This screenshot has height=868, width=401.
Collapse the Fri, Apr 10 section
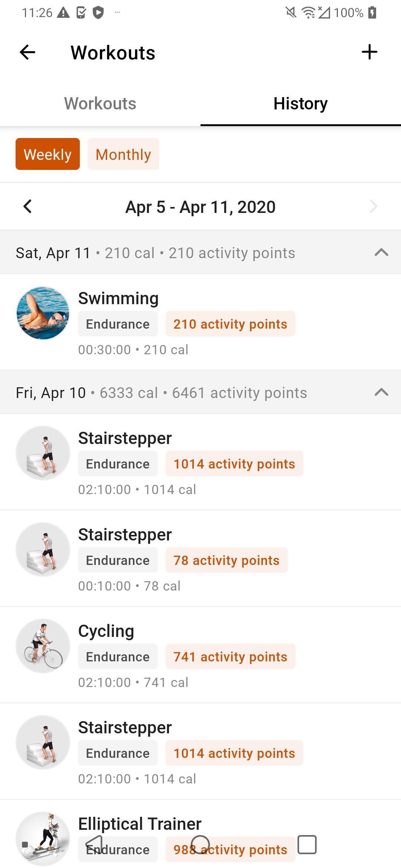pos(381,392)
